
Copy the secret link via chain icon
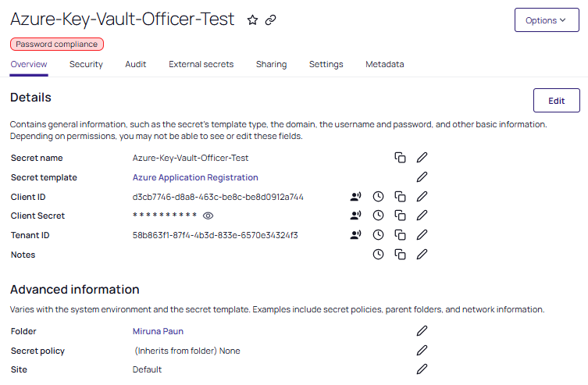270,20
